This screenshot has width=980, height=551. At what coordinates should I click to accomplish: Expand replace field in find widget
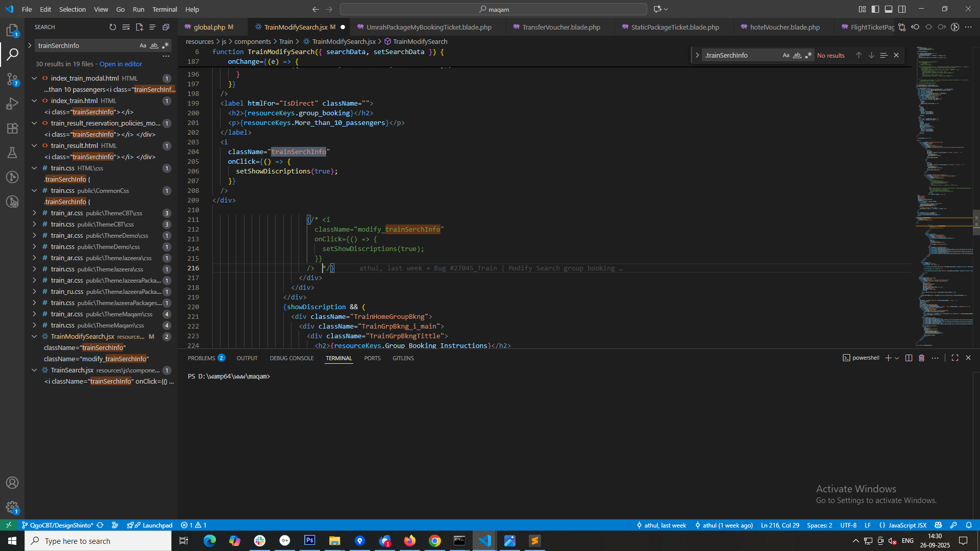tap(697, 55)
